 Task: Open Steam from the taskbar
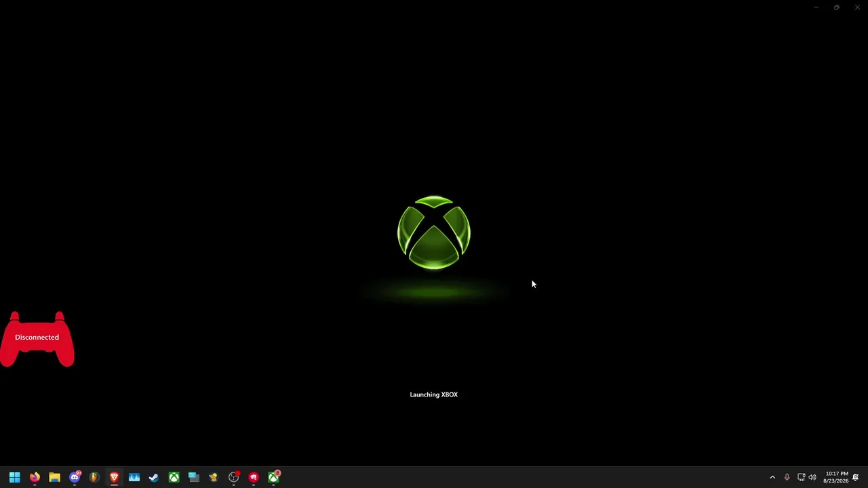coord(154,477)
